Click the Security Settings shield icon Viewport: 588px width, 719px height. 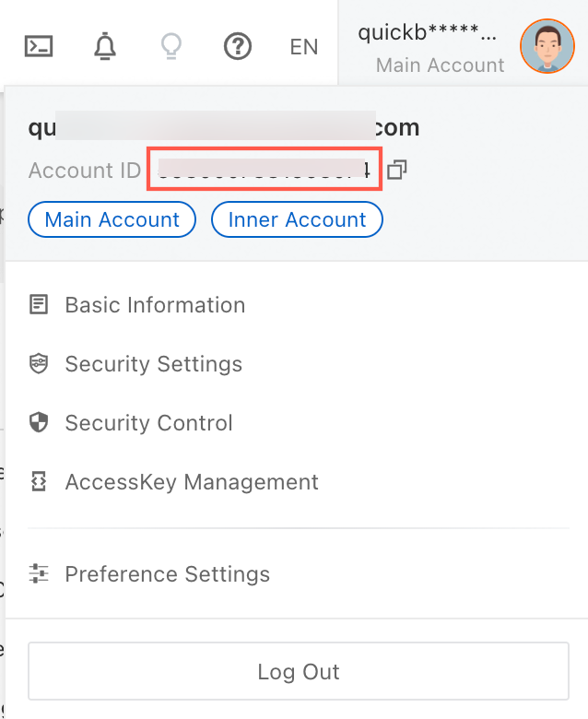click(39, 364)
